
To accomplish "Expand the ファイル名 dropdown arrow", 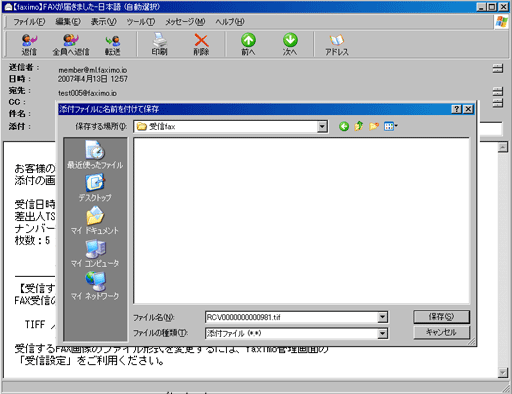I will click(383, 317).
